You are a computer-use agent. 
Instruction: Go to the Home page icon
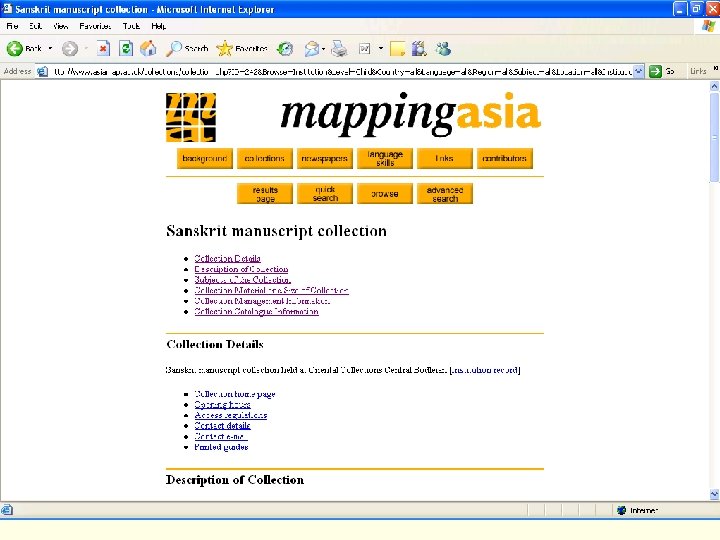[x=148, y=48]
